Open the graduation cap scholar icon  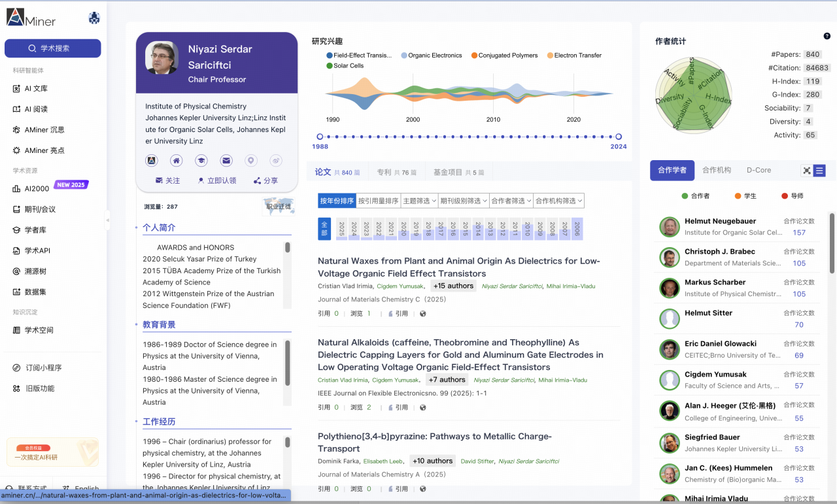(201, 160)
